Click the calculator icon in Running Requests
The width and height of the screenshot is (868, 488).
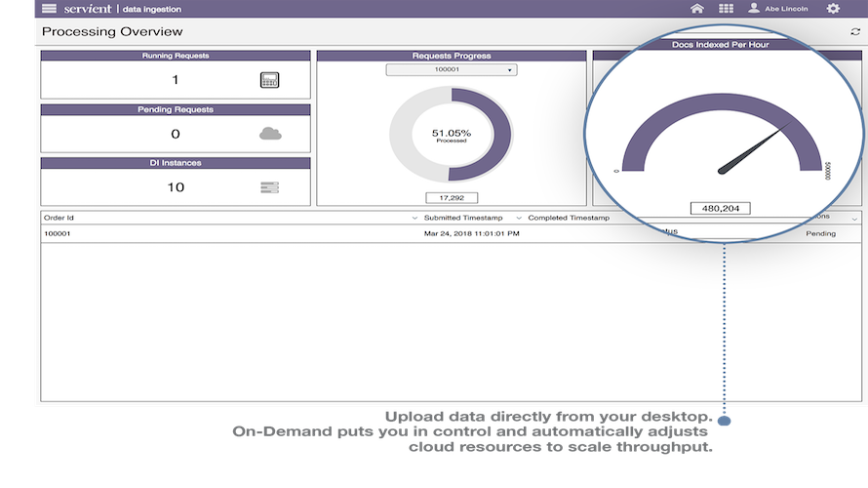[x=269, y=80]
